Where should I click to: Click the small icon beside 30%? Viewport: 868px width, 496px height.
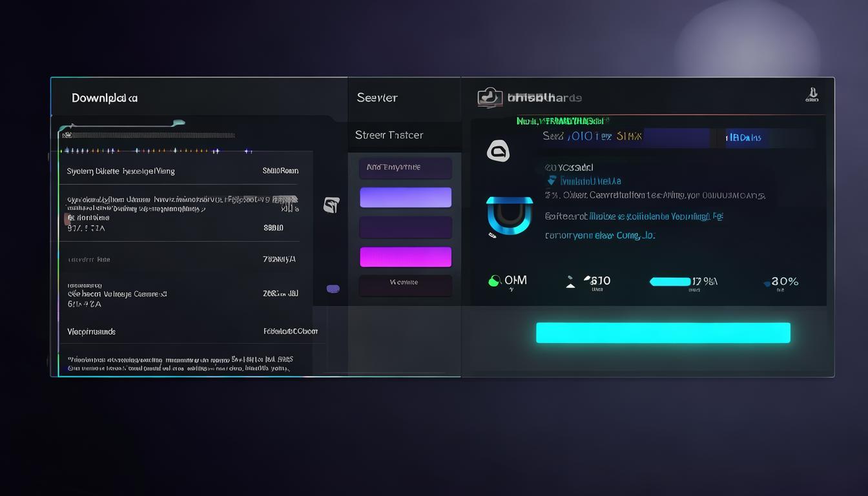[x=767, y=282]
